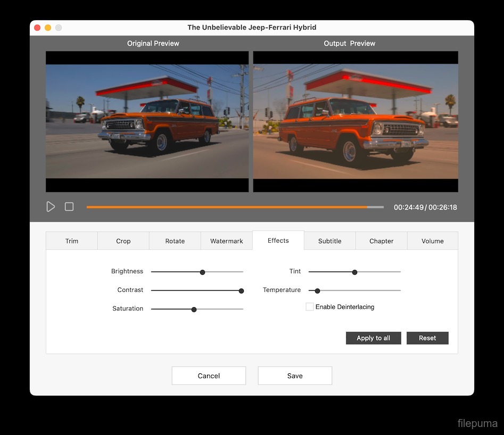Image resolution: width=504 pixels, height=435 pixels.
Task: Click the Brightness slider handle
Action: (202, 272)
